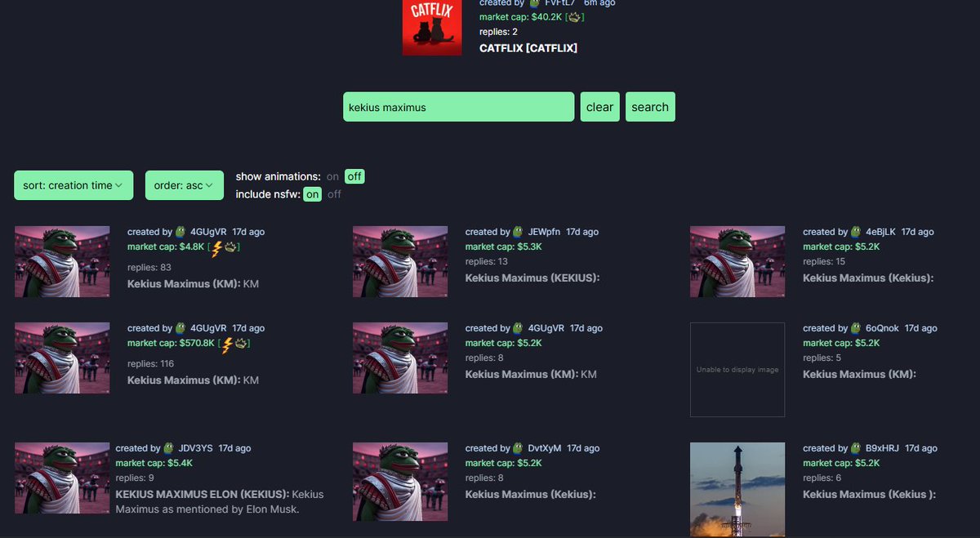
Task: Open the Pepe thumbnail of the $570.8K coin
Action: [x=62, y=358]
